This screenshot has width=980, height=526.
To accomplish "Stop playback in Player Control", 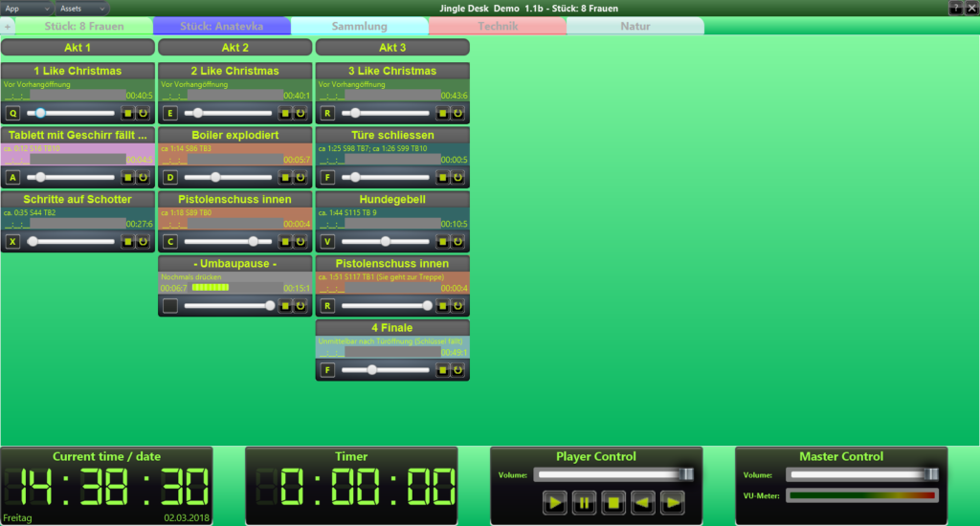I will tap(614, 502).
